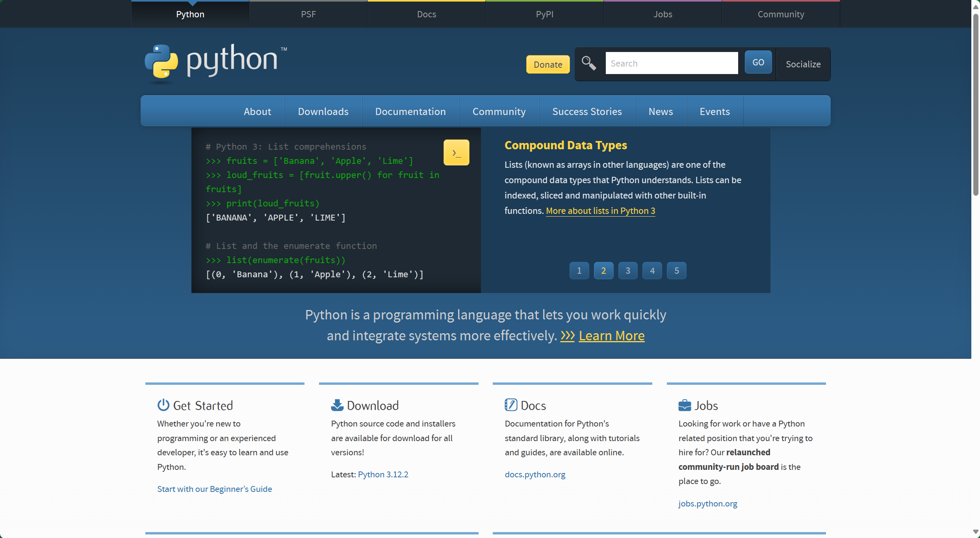The height and width of the screenshot is (538, 980).
Task: Open the Python 3.12.2 download link
Action: pyautogui.click(x=383, y=474)
